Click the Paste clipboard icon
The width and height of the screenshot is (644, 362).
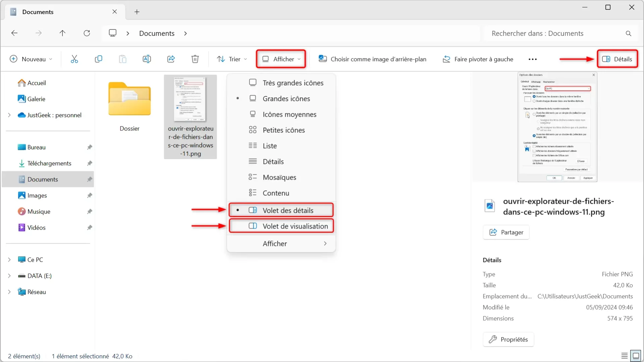122,59
